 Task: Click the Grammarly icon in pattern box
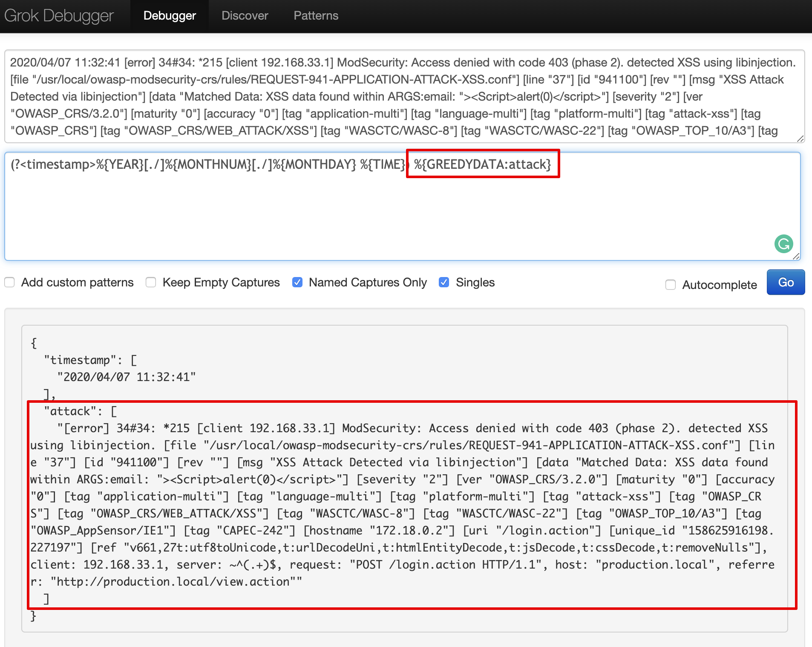[x=783, y=244]
